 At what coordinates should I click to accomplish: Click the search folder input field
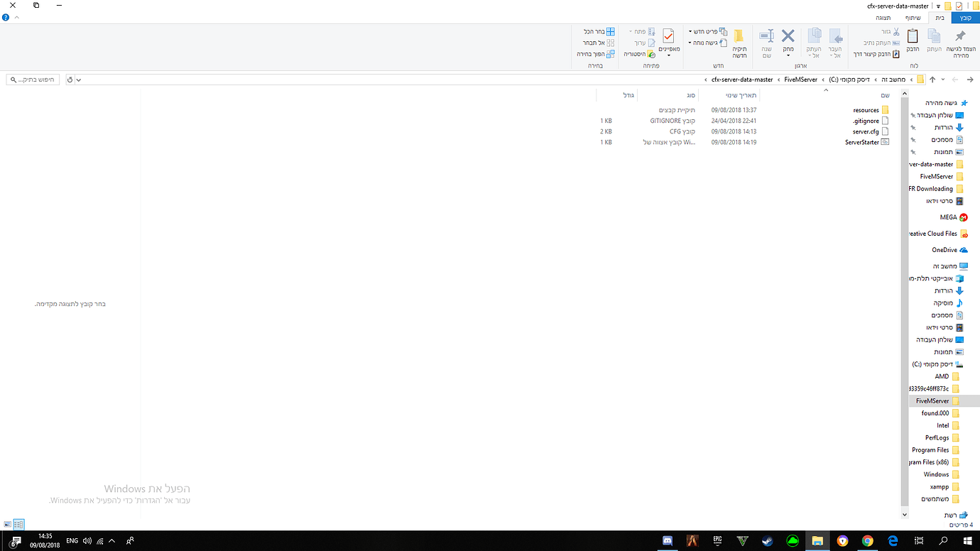point(34,80)
